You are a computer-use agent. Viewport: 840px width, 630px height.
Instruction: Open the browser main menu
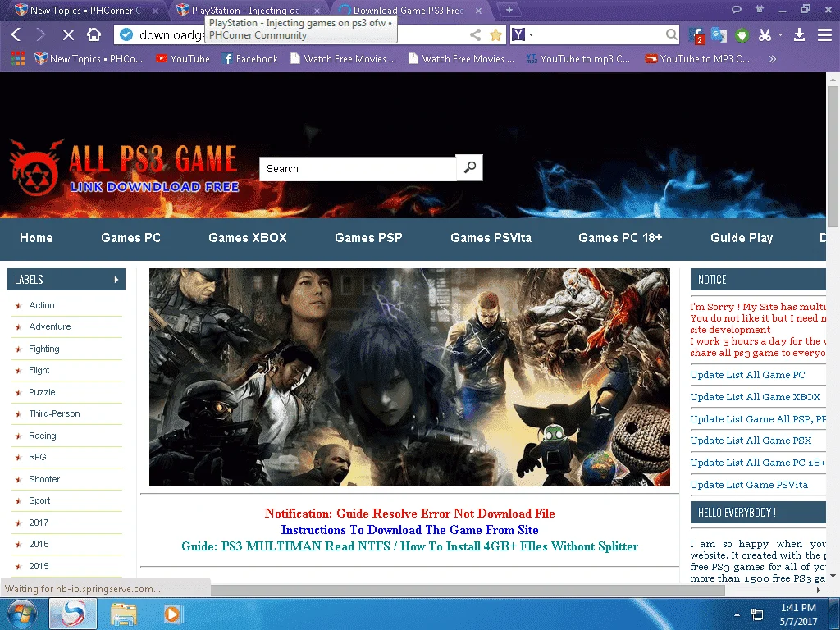point(824,34)
